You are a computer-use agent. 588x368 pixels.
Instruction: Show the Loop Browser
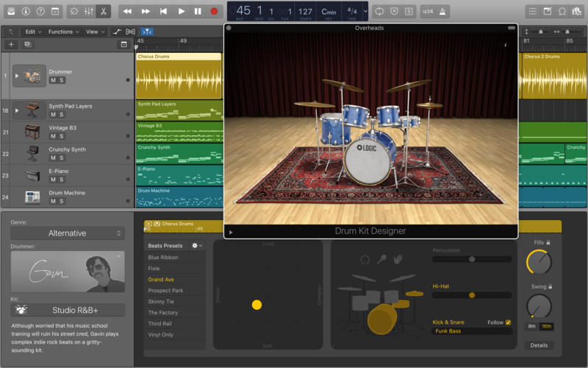pyautogui.click(x=562, y=11)
